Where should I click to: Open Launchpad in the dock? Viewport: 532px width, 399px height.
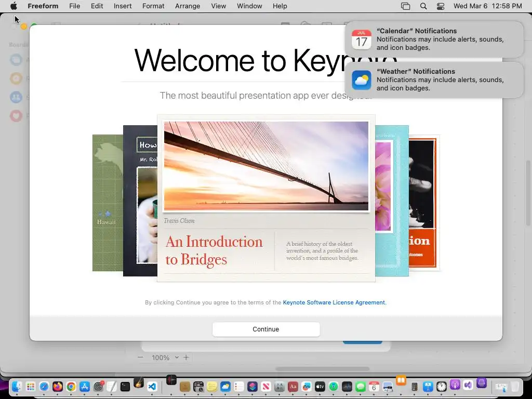pyautogui.click(x=31, y=387)
